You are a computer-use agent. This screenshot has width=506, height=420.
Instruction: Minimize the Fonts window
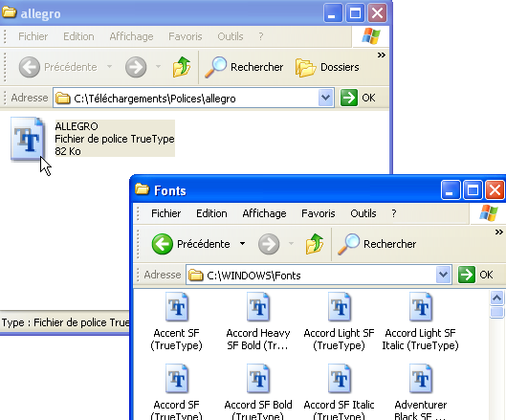tap(451, 190)
